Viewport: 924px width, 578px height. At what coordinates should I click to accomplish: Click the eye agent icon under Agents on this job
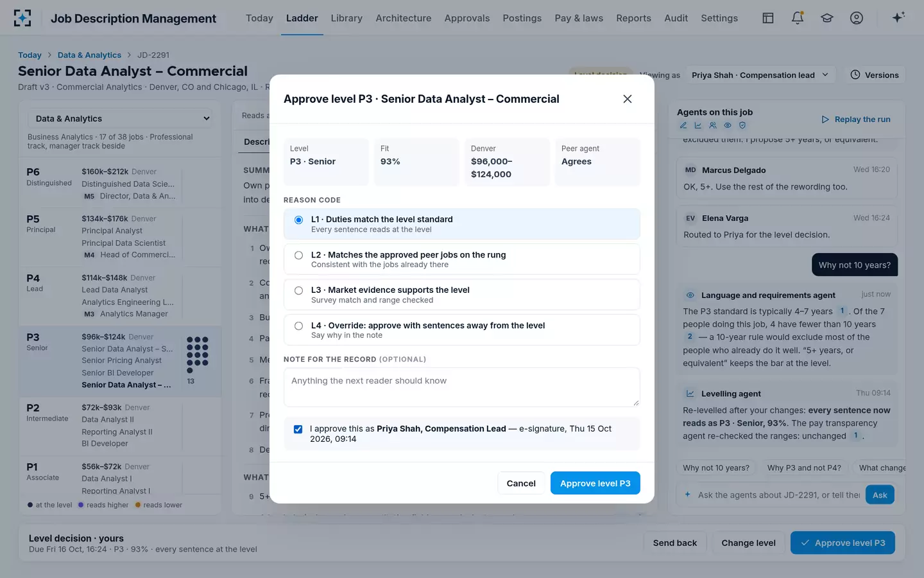[728, 125]
